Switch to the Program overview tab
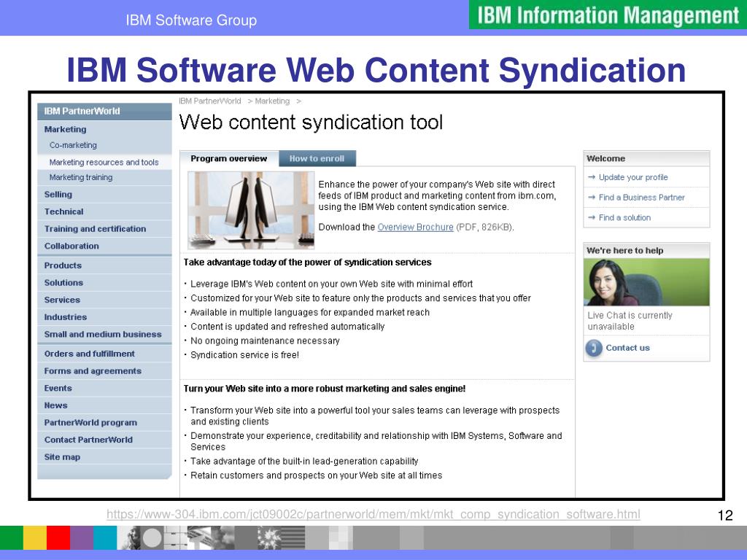The height and width of the screenshot is (560, 747). pos(229,158)
